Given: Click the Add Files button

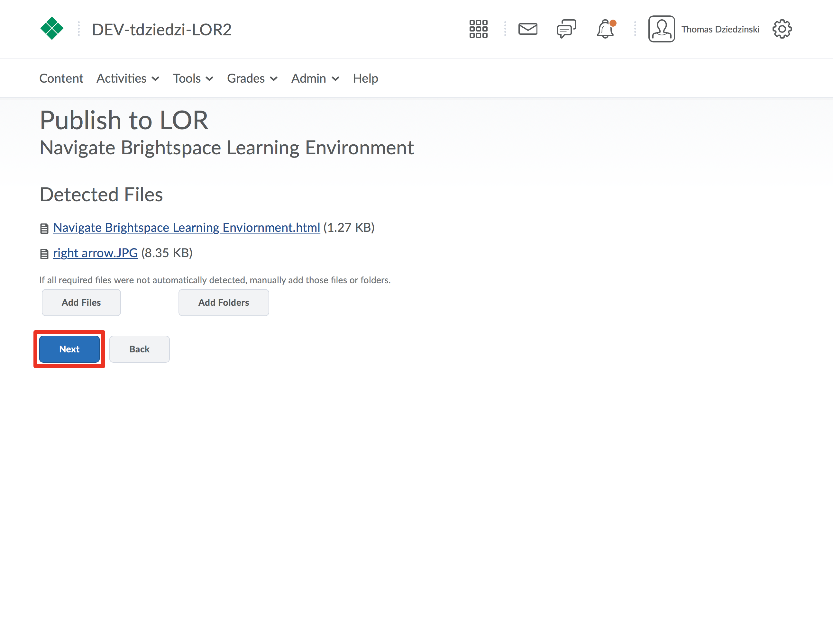Looking at the screenshot, I should (x=81, y=302).
